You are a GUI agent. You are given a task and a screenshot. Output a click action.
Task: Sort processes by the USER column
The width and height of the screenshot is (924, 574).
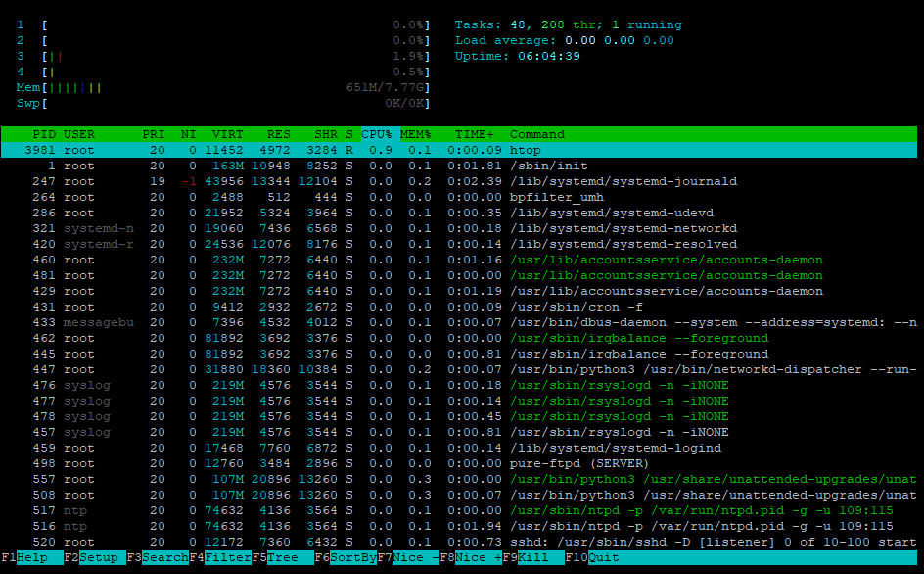[x=78, y=134]
